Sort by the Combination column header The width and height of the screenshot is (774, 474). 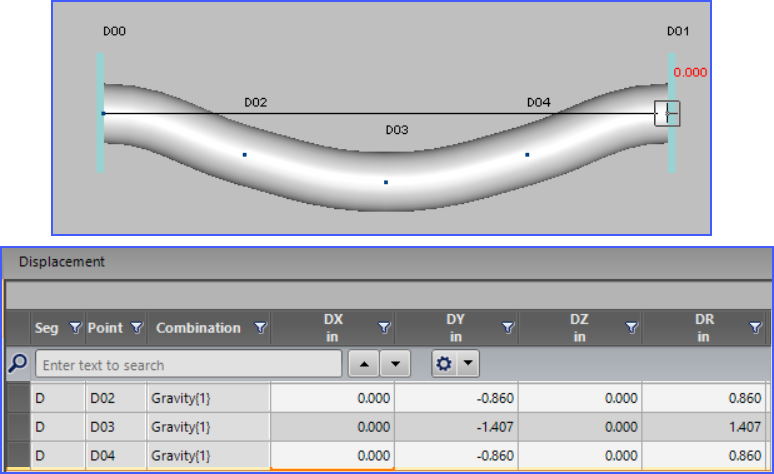coord(198,328)
